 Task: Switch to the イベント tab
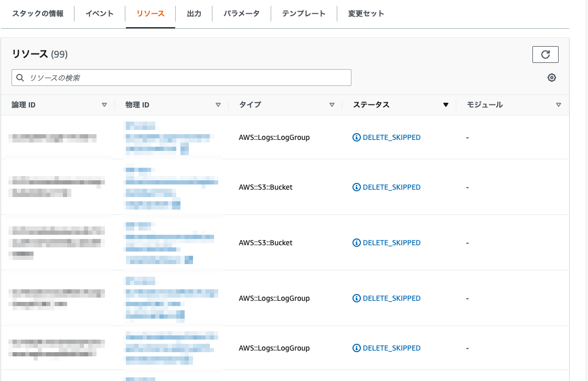[99, 14]
